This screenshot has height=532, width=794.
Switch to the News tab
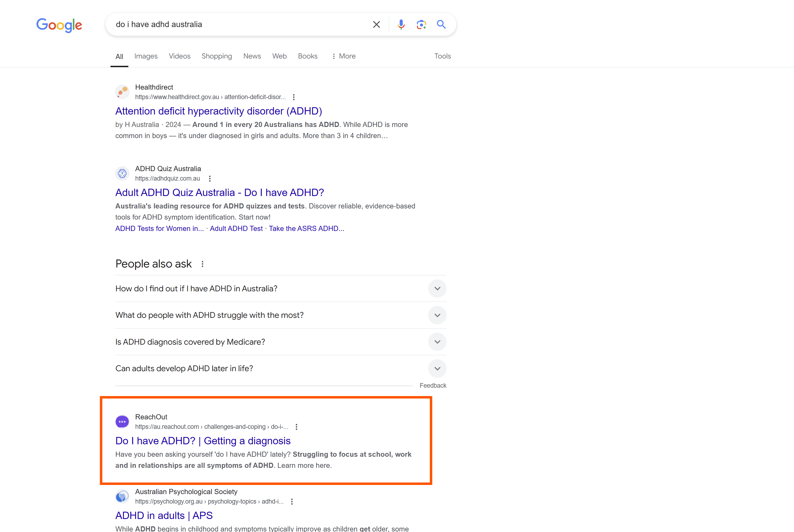pyautogui.click(x=252, y=56)
